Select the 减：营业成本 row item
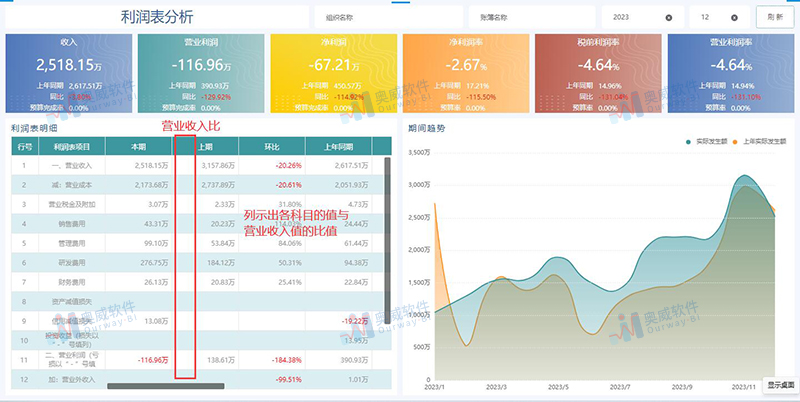Image resolution: width=800 pixels, height=402 pixels. point(72,185)
